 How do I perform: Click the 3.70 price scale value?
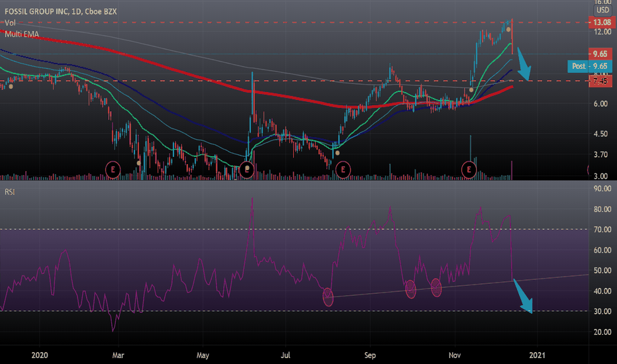600,155
